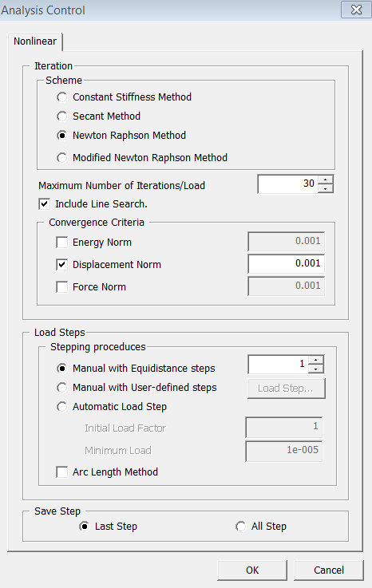Dismiss dialog with Cancel button
The image size is (372, 588).
pos(329,570)
